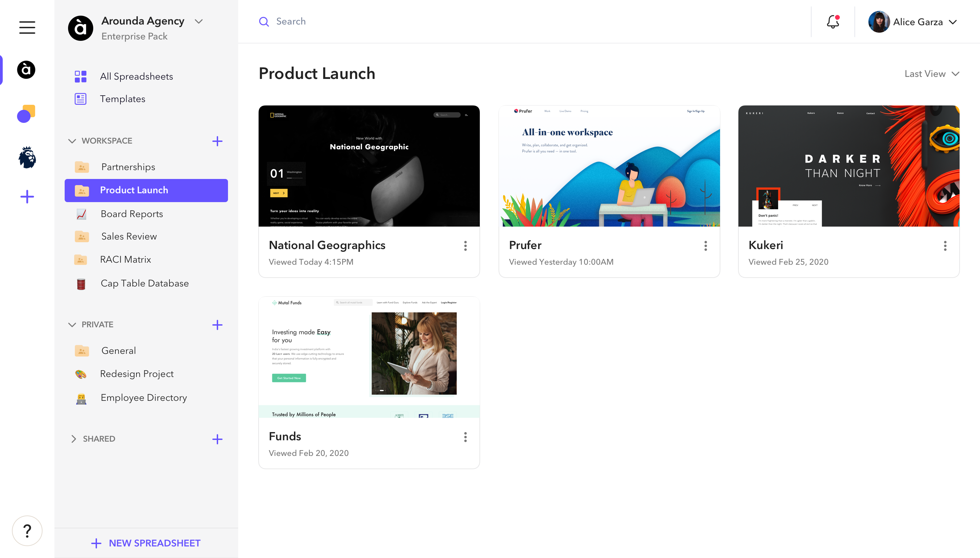This screenshot has width=980, height=558.
Task: Open National Geographics card options menu
Action: pyautogui.click(x=465, y=246)
